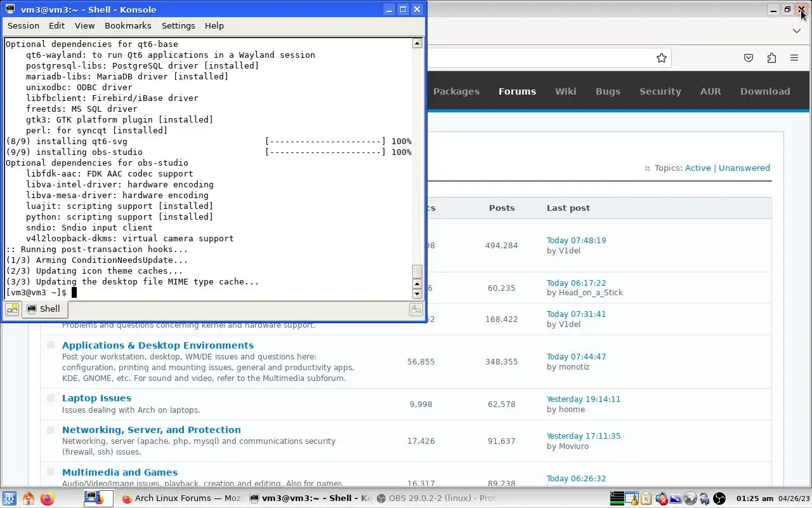The width and height of the screenshot is (812, 508).
Task: Open Edit menu in Konsole
Action: [x=57, y=25]
